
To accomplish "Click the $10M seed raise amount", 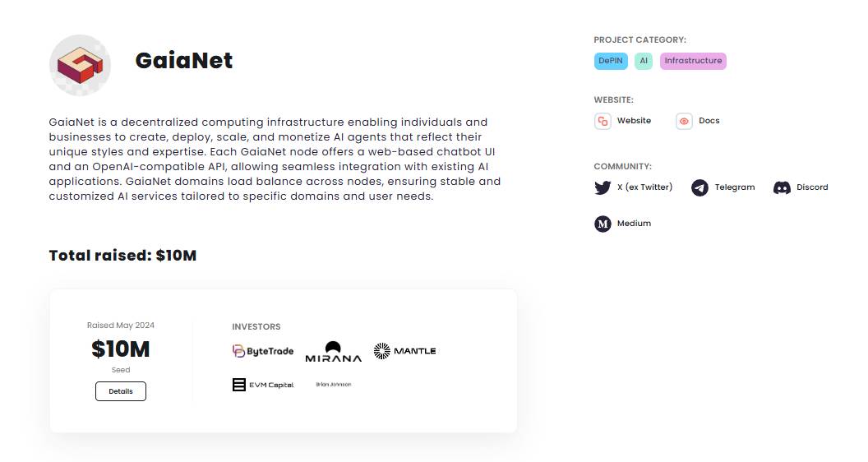I will (x=121, y=349).
